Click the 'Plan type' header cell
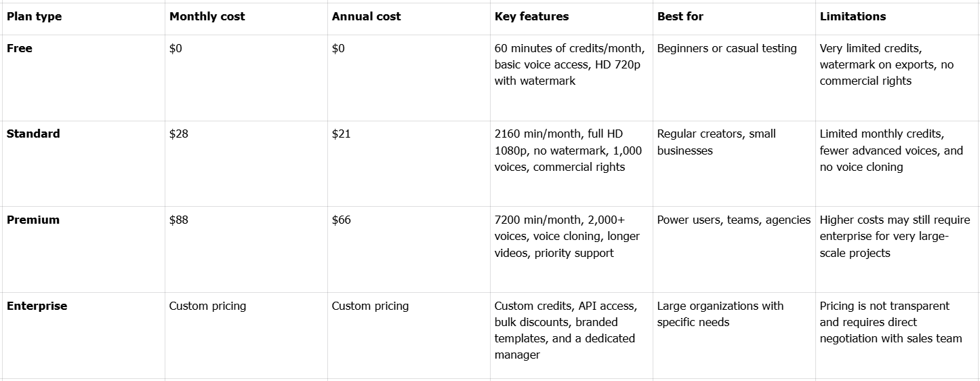Screen dimensions: 980x381 pos(35,16)
